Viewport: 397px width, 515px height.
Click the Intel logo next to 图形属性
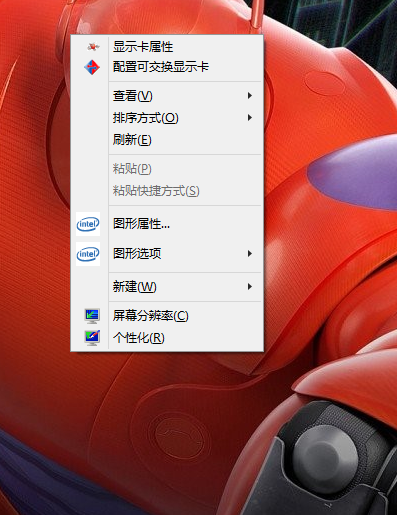click(88, 224)
